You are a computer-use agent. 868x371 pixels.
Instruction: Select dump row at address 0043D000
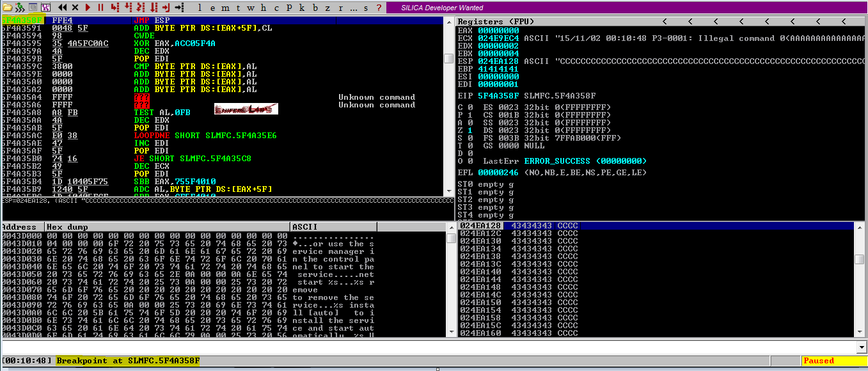tap(223, 235)
